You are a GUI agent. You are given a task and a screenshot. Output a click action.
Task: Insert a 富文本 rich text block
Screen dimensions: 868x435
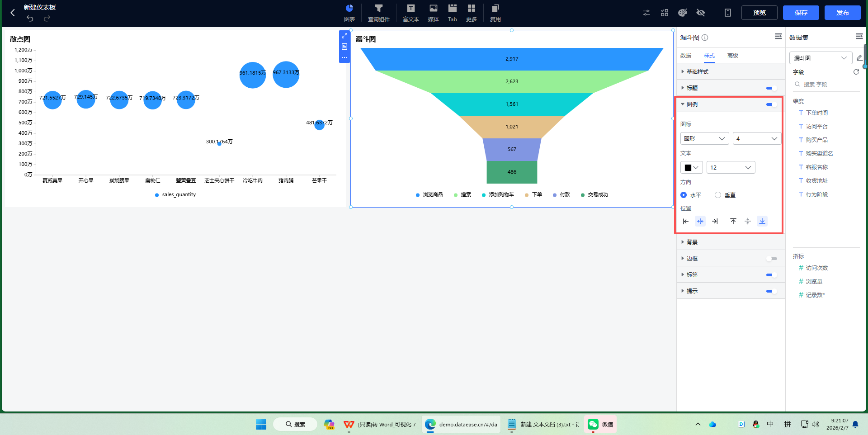pos(411,13)
